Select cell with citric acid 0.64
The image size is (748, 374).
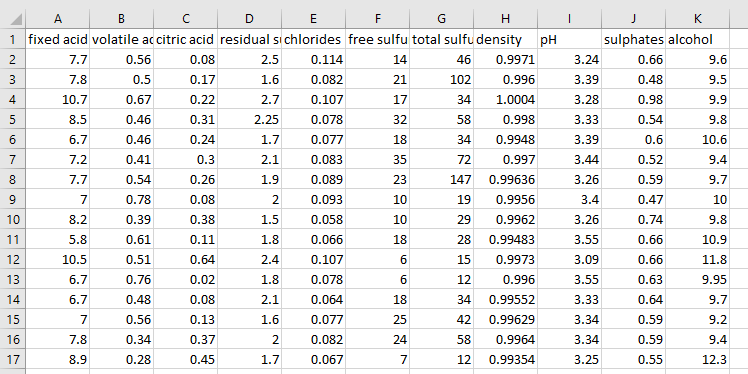point(186,260)
